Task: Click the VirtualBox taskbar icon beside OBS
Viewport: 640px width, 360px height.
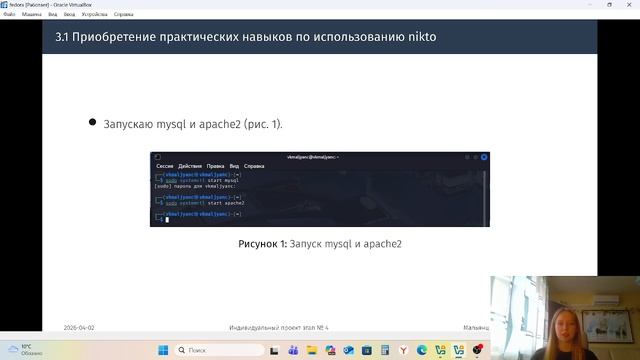Action: point(459,350)
